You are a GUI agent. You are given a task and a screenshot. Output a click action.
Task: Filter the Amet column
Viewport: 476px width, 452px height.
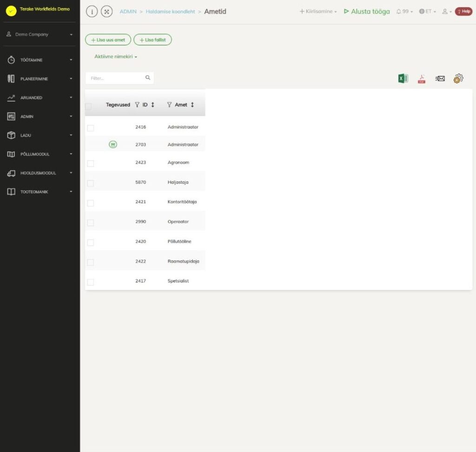169,105
